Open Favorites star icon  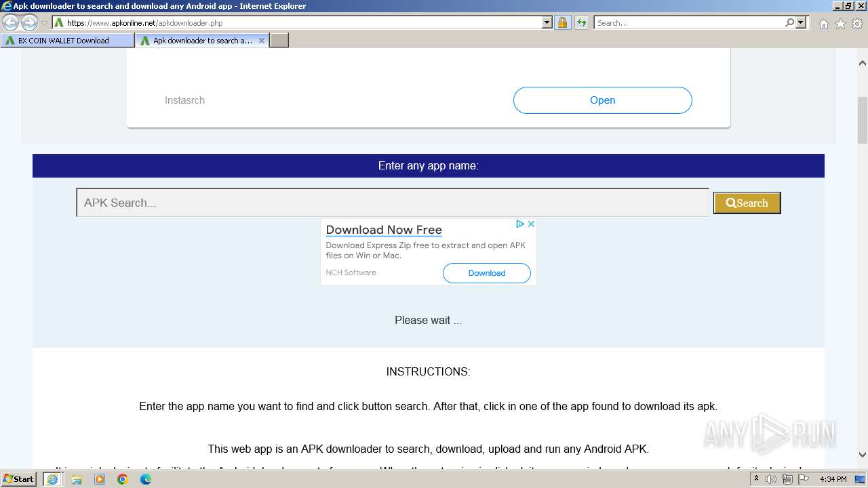840,24
